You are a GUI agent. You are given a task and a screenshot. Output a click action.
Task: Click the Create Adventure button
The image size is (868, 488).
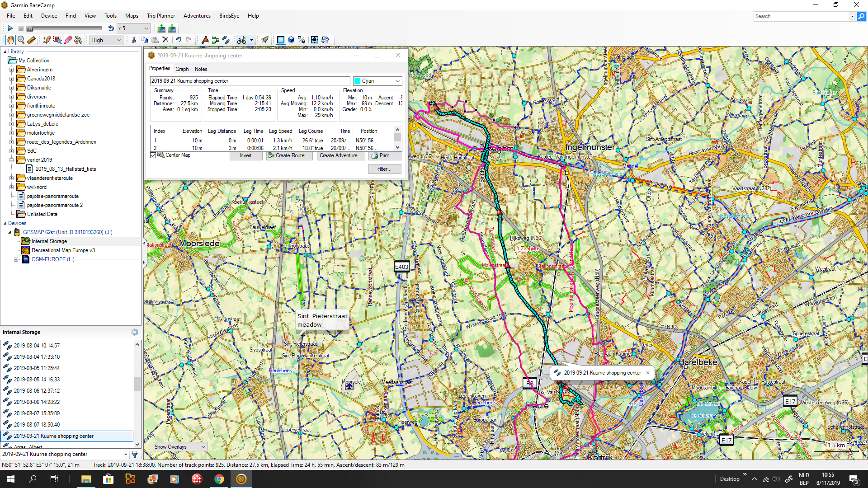coord(341,155)
